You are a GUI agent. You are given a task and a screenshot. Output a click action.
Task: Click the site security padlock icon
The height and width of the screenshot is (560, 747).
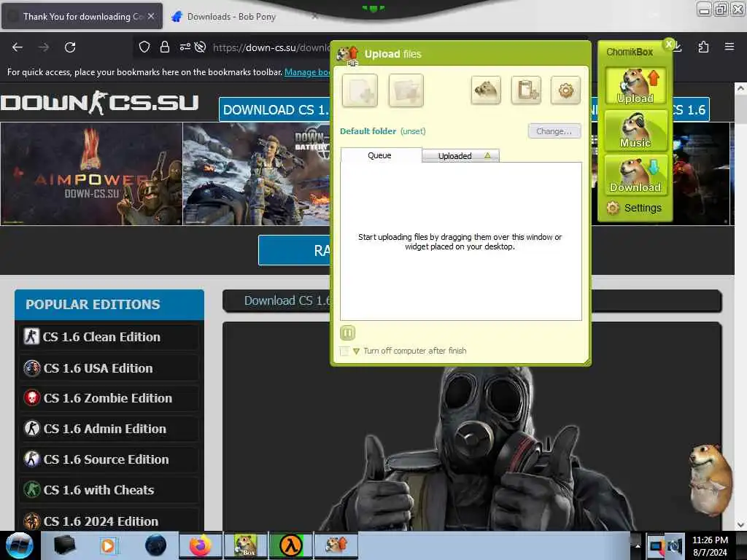pyautogui.click(x=165, y=47)
